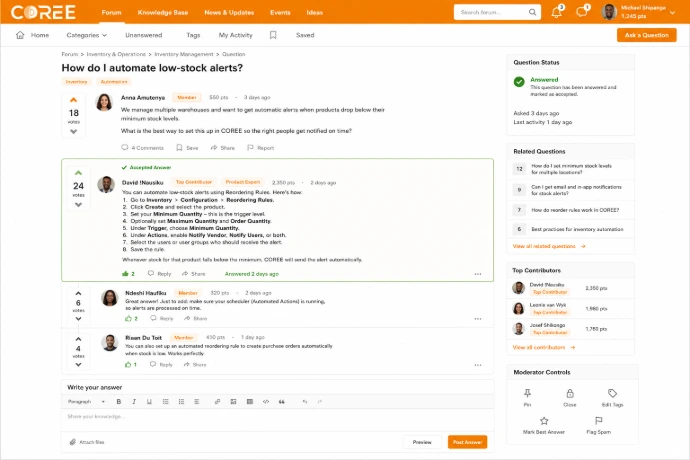Open the notifications bell icon

(557, 12)
